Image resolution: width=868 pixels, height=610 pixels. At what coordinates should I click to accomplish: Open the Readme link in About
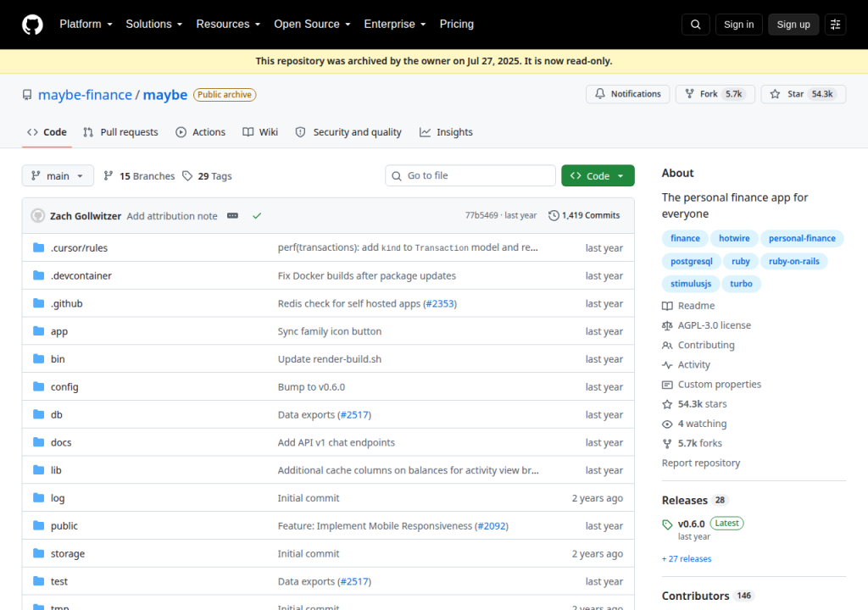tap(688, 306)
